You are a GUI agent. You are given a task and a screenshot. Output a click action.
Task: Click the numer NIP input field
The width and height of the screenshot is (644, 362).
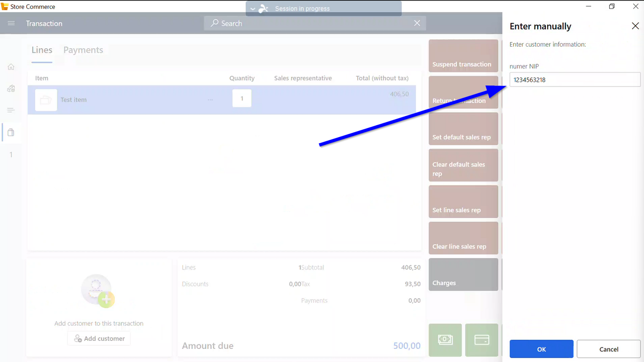575,79
